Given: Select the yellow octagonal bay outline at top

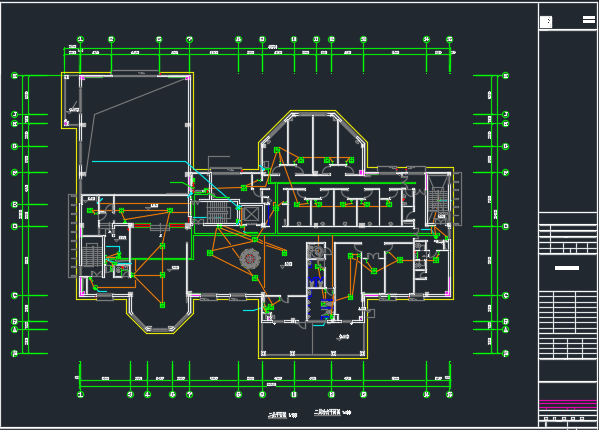Looking at the screenshot, I should pos(313,139).
